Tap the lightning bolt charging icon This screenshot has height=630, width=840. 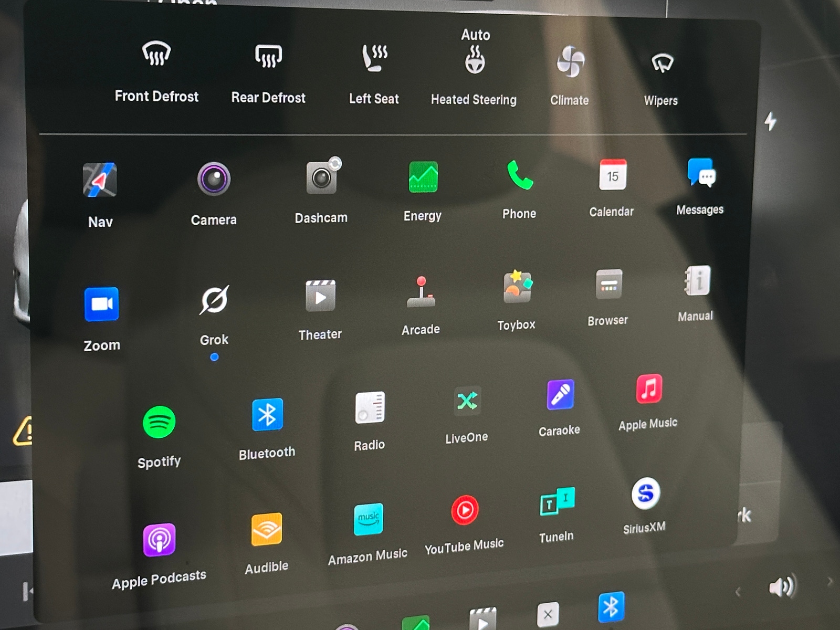pyautogui.click(x=770, y=121)
